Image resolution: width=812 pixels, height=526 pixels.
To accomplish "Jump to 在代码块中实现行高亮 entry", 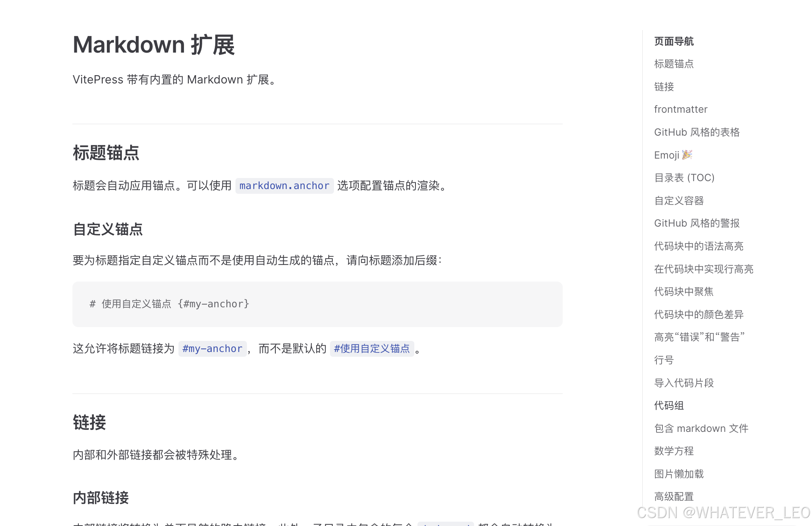I will pos(703,269).
